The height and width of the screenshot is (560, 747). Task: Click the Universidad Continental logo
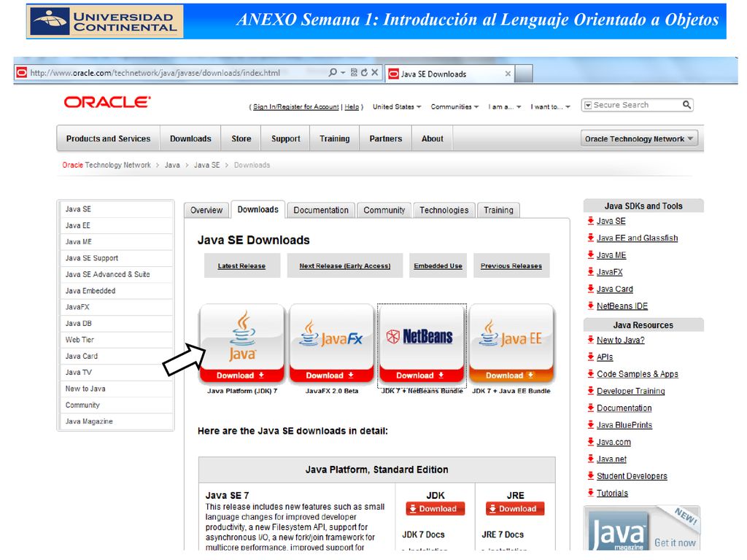105,21
